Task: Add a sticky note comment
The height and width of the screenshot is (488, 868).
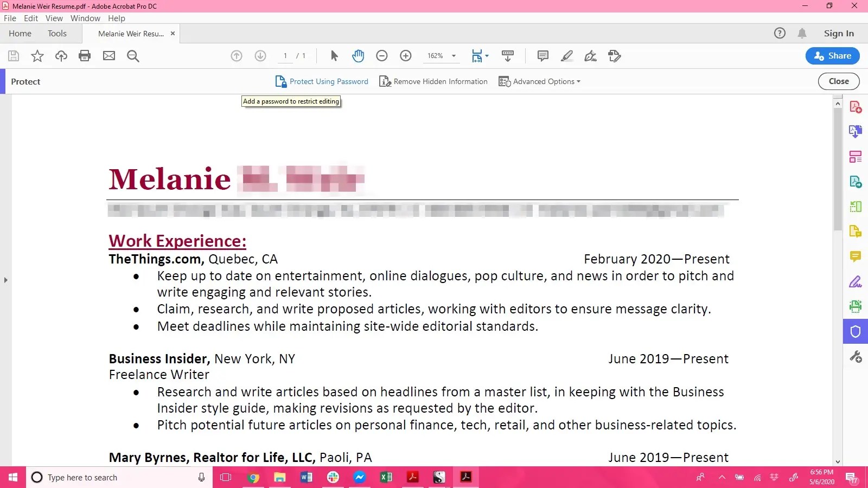Action: point(542,56)
